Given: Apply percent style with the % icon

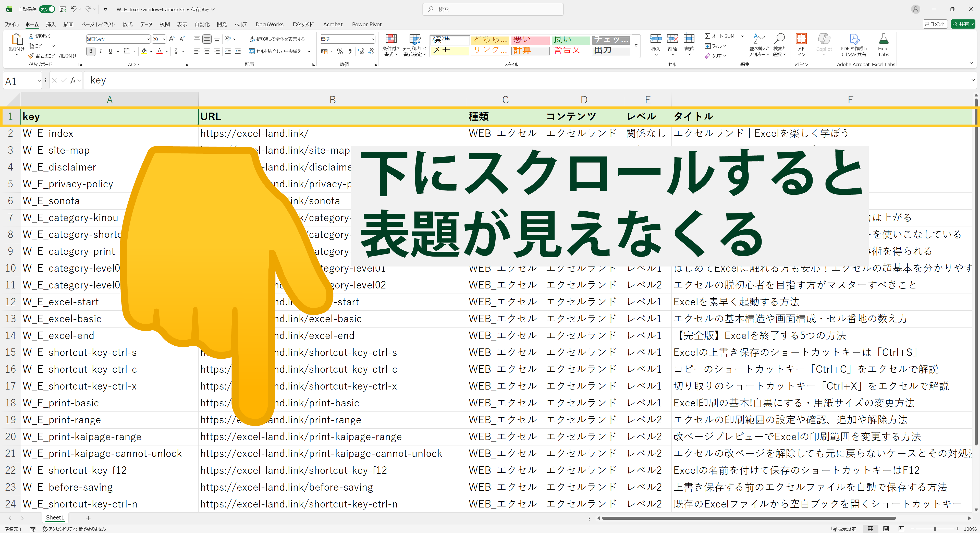Looking at the screenshot, I should point(340,51).
